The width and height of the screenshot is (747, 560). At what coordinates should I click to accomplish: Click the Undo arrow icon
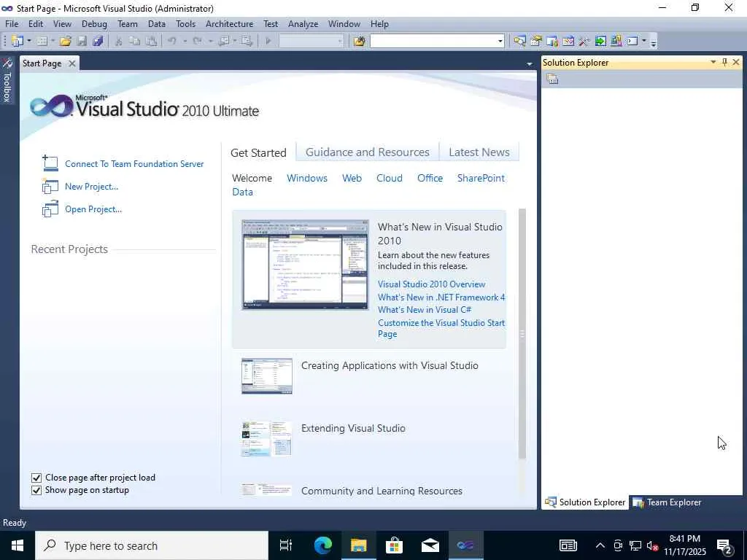(x=172, y=41)
